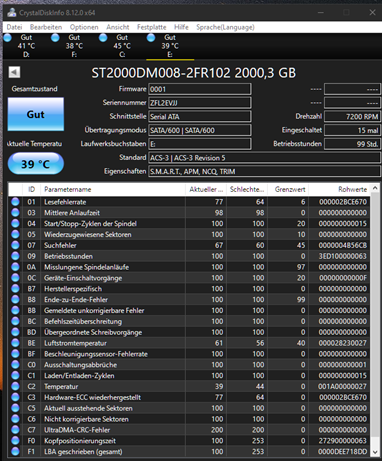Select raw value 0000004B56CB of Suchfehler
The width and height of the screenshot is (382, 461).
343,245
